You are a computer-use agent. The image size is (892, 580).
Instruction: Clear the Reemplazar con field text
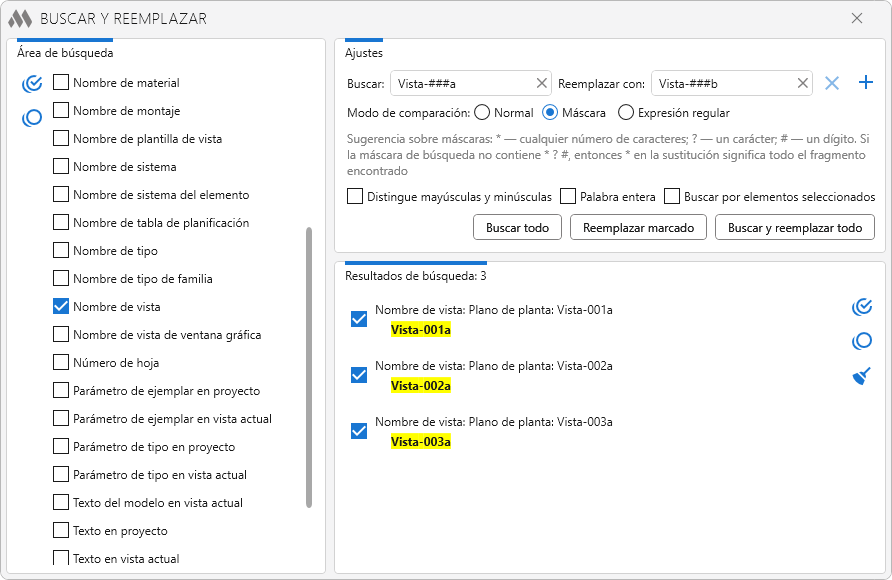tap(802, 84)
